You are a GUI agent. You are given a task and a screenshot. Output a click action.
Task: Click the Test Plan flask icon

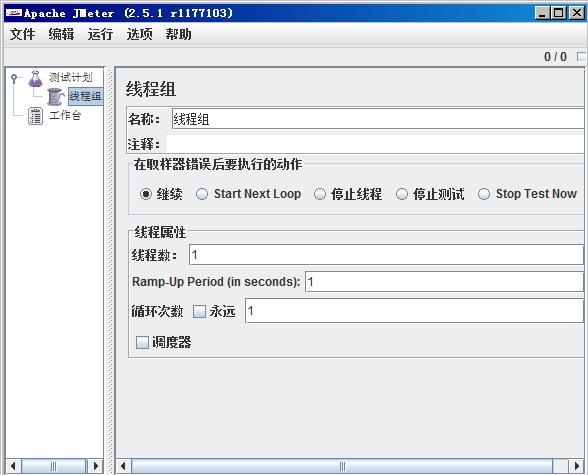tap(35, 78)
